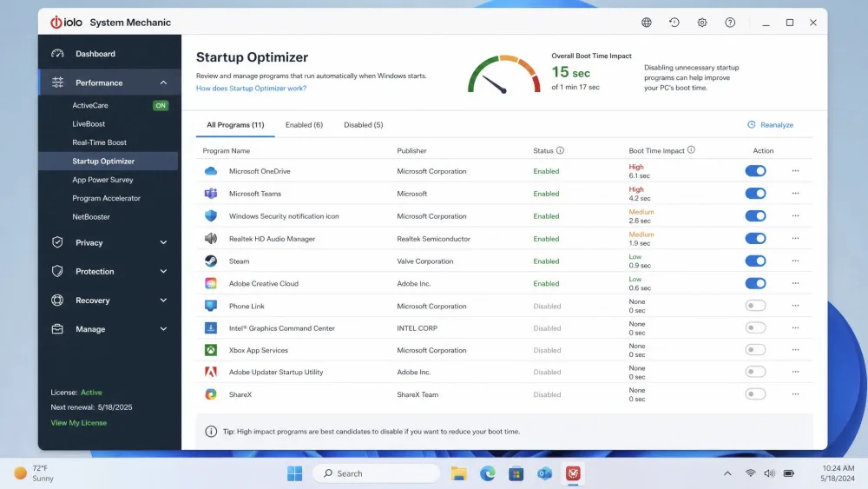Open the settings gear icon
868x489 pixels.
(702, 23)
